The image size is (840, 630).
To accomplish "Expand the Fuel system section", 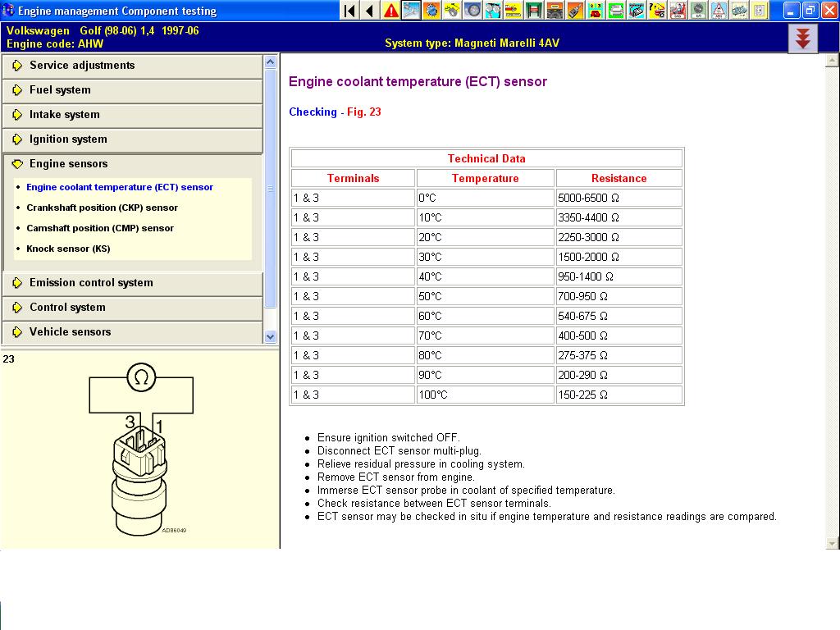I will pos(132,90).
